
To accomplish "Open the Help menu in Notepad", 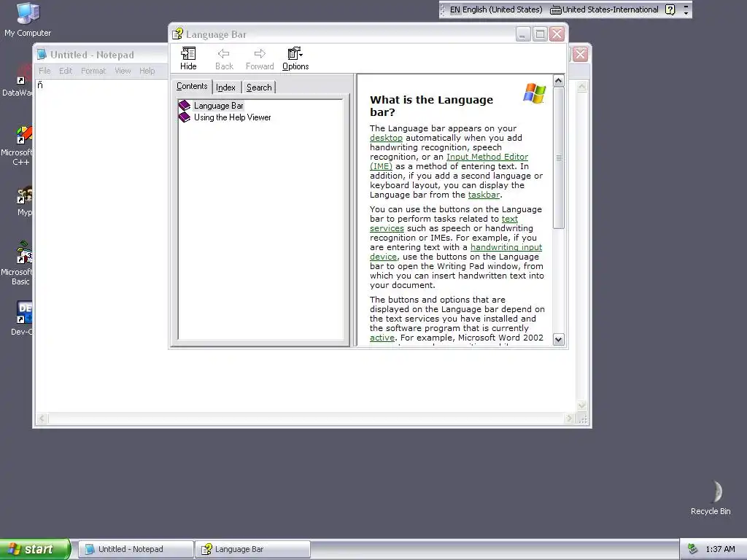I will click(x=147, y=71).
